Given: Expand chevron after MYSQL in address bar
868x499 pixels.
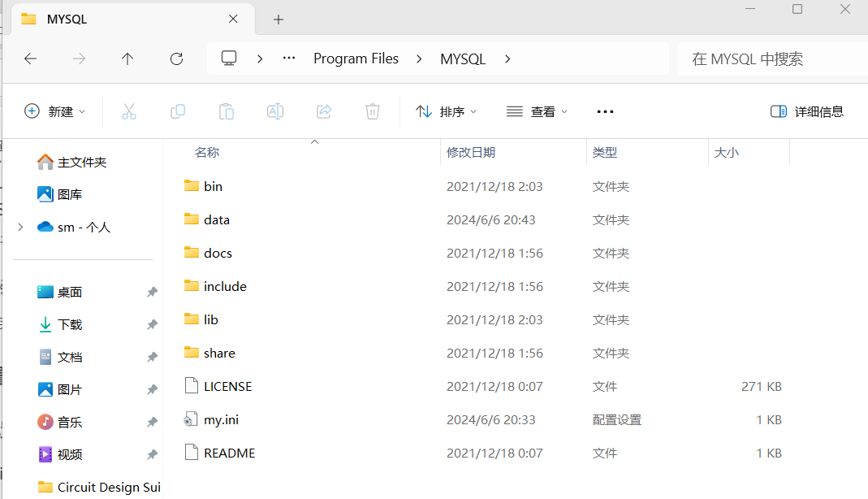Looking at the screenshot, I should 507,59.
